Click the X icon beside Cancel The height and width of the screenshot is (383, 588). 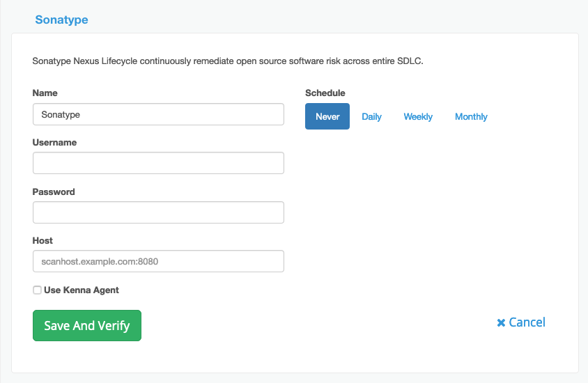point(501,322)
